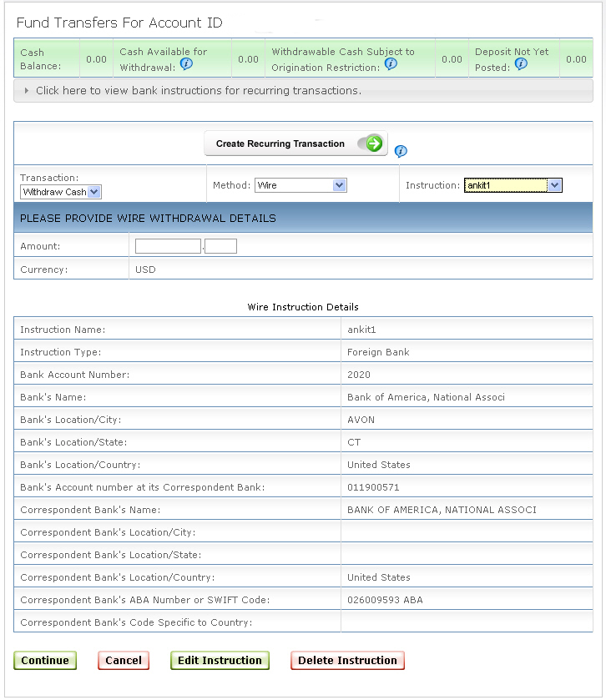The width and height of the screenshot is (606, 700).
Task: Open info icon for Deposit Not Yet Posted
Action: (x=521, y=64)
